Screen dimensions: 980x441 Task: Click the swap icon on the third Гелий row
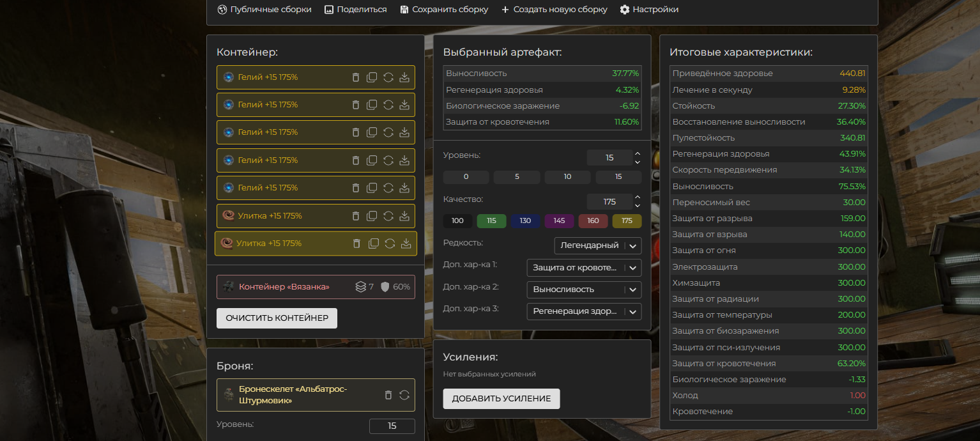[x=388, y=132]
